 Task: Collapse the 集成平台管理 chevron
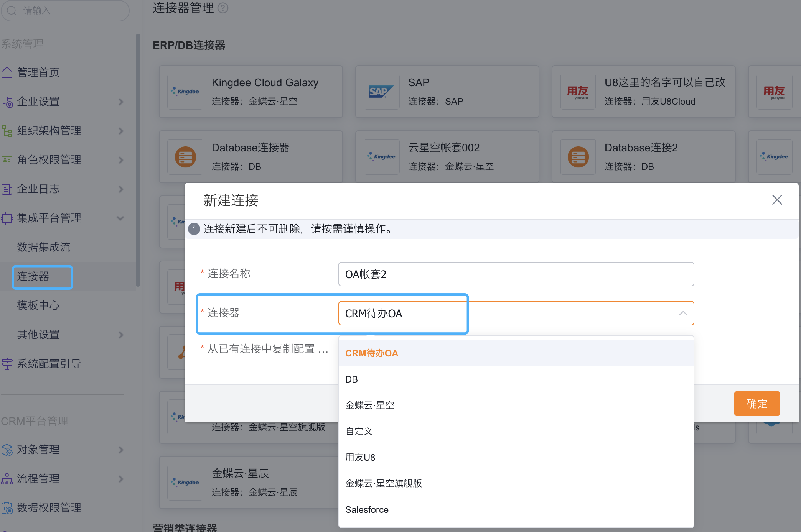[120, 218]
